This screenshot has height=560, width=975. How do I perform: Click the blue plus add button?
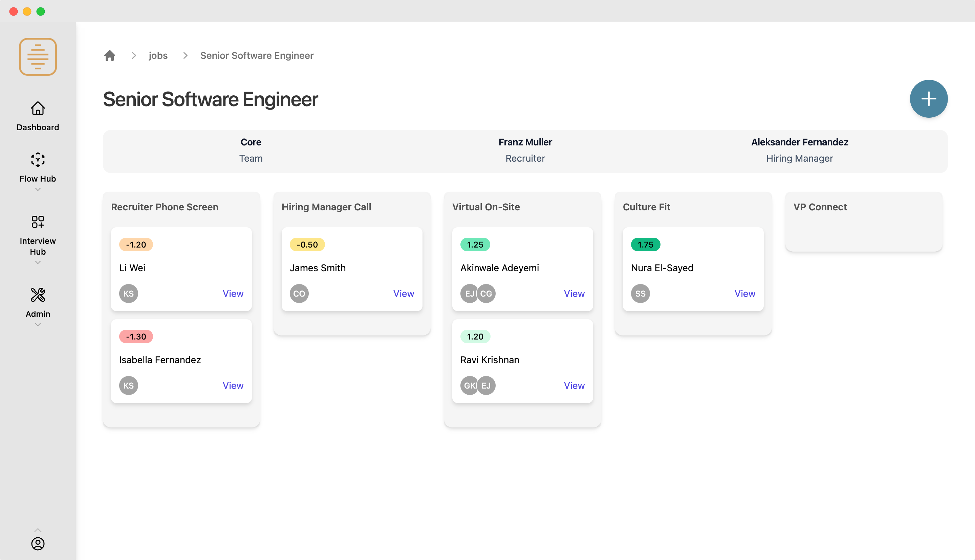click(928, 99)
